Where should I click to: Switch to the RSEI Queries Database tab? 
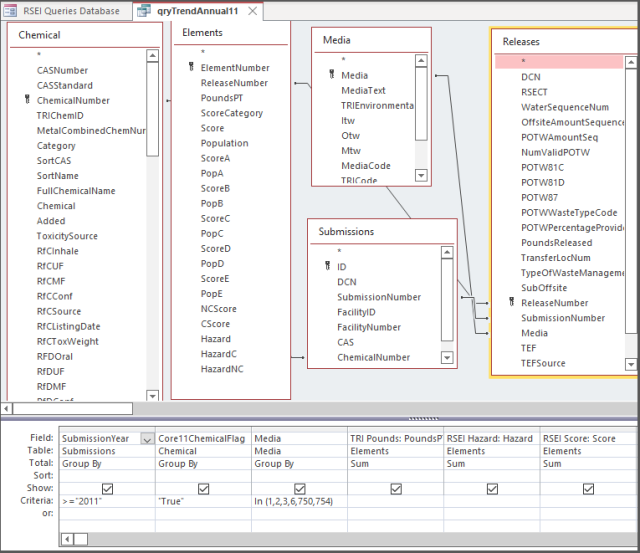coord(71,11)
